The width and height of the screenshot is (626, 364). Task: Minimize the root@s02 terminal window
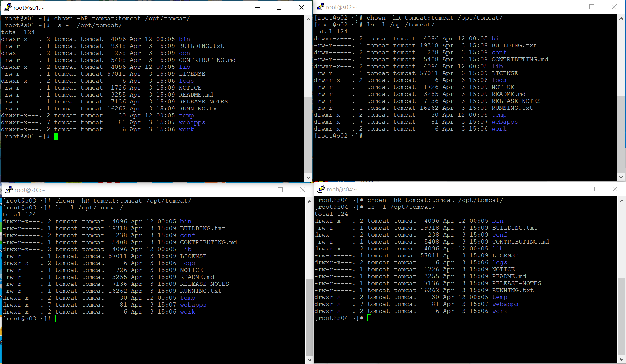tap(570, 7)
